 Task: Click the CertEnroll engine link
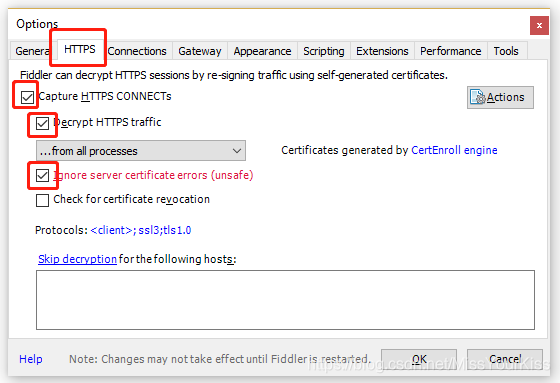point(454,150)
